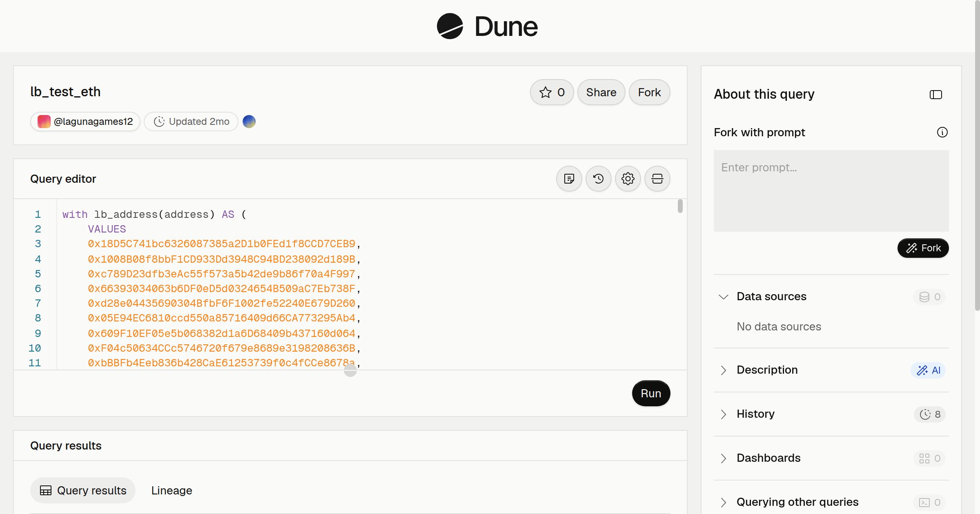
Task: Click the Updated 2mo timestamp chip
Action: 191,122
